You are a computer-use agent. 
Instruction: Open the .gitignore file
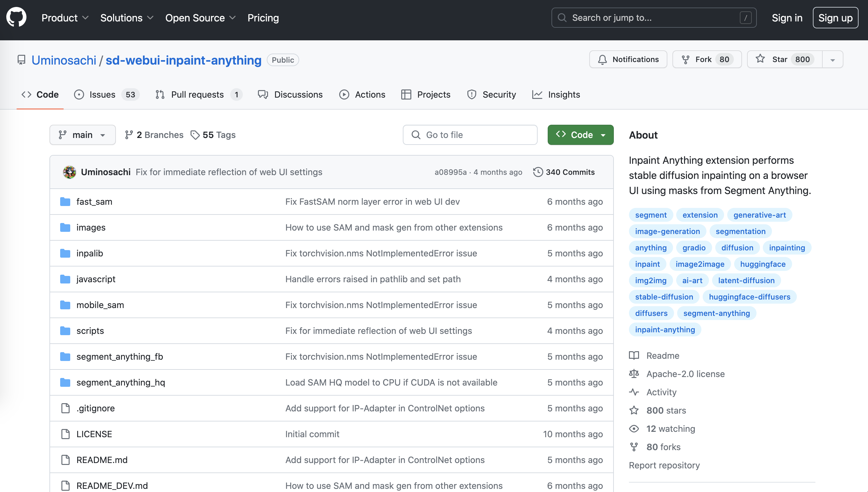[95, 408]
